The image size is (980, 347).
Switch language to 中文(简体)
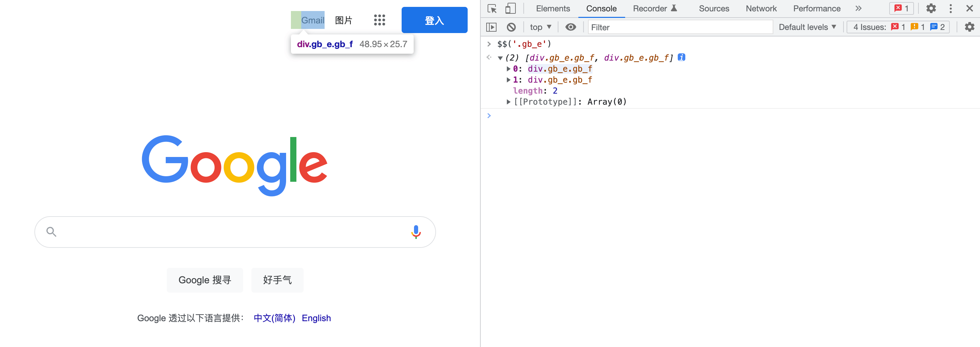274,318
